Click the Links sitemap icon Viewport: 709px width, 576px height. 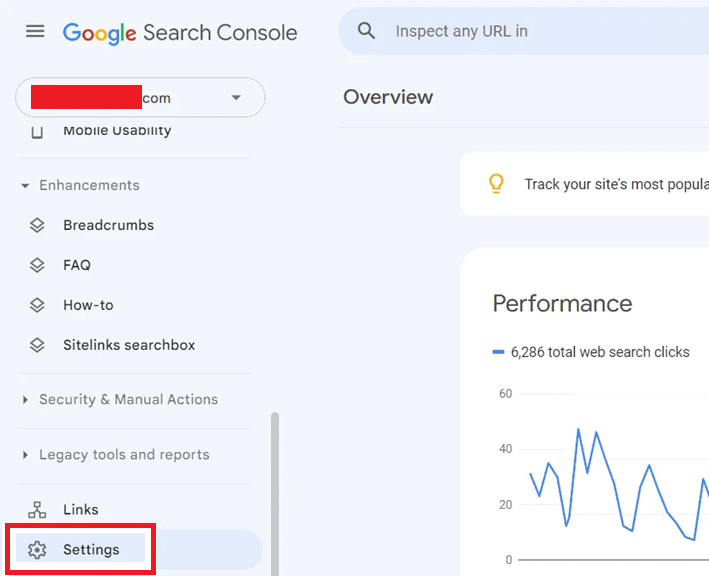click(37, 510)
